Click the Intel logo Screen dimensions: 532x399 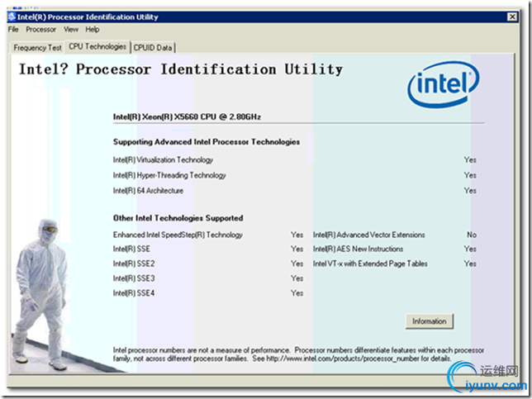444,84
